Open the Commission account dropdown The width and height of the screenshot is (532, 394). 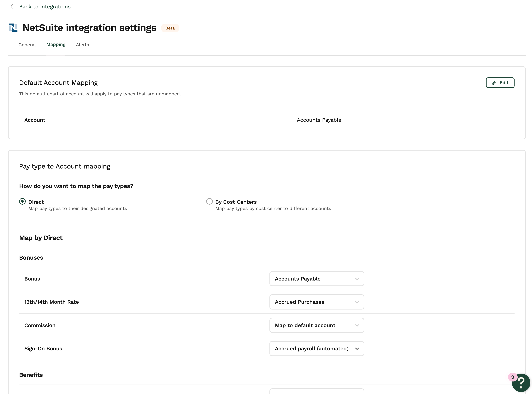point(317,325)
